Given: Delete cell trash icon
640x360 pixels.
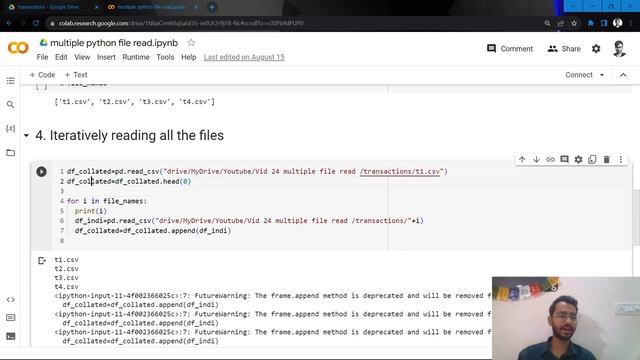Looking at the screenshot, I should 607,160.
